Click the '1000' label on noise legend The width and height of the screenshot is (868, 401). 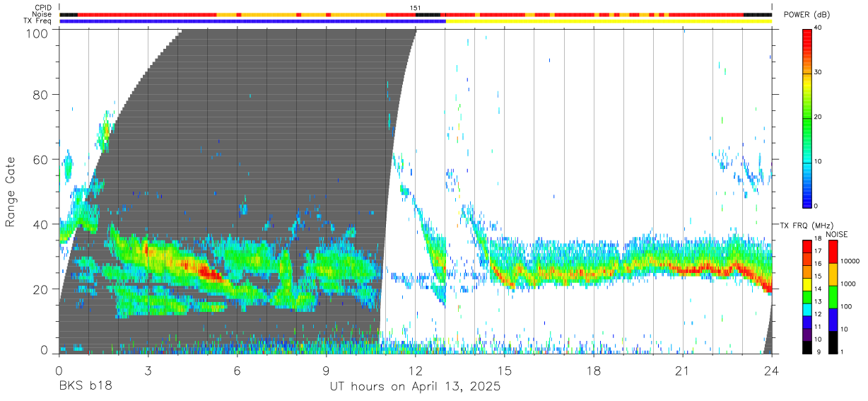pyautogui.click(x=849, y=283)
